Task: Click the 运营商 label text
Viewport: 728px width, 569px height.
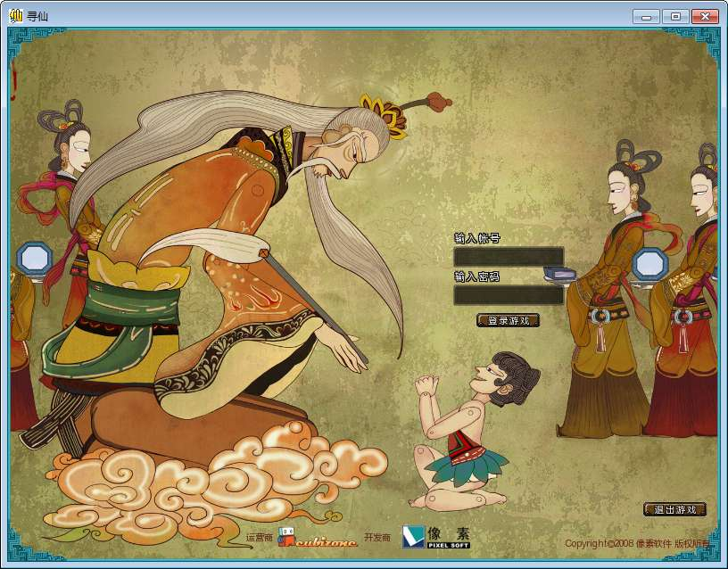Action: (259, 538)
